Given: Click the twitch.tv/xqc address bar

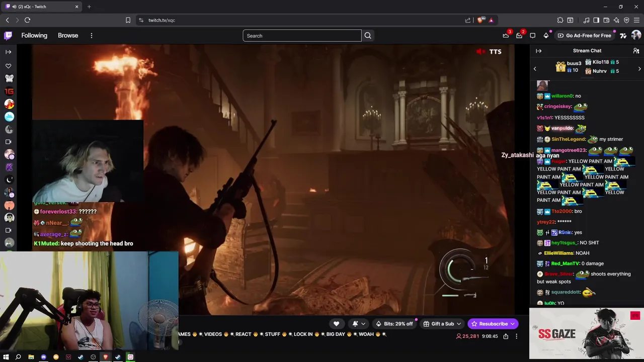Looking at the screenshot, I should pyautogui.click(x=302, y=20).
